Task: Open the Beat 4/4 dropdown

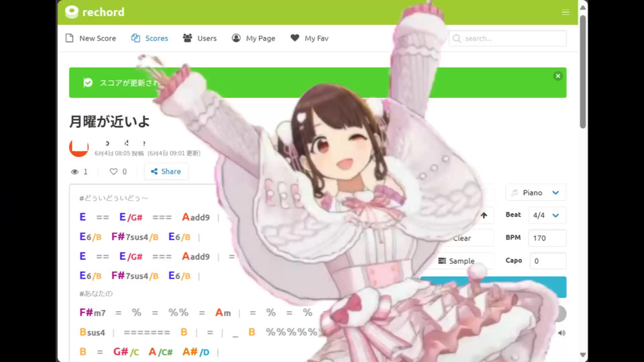Action: [x=547, y=215]
